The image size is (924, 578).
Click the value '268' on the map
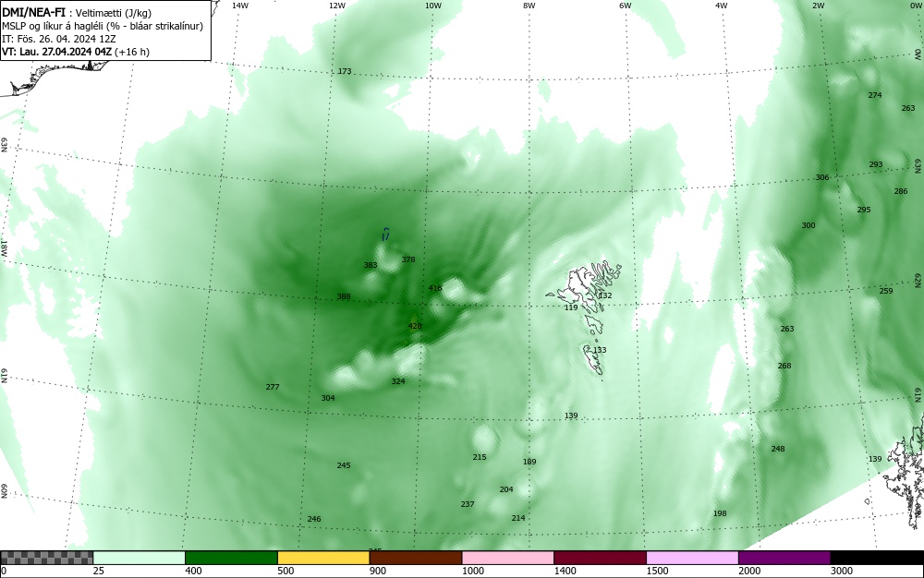784,367
